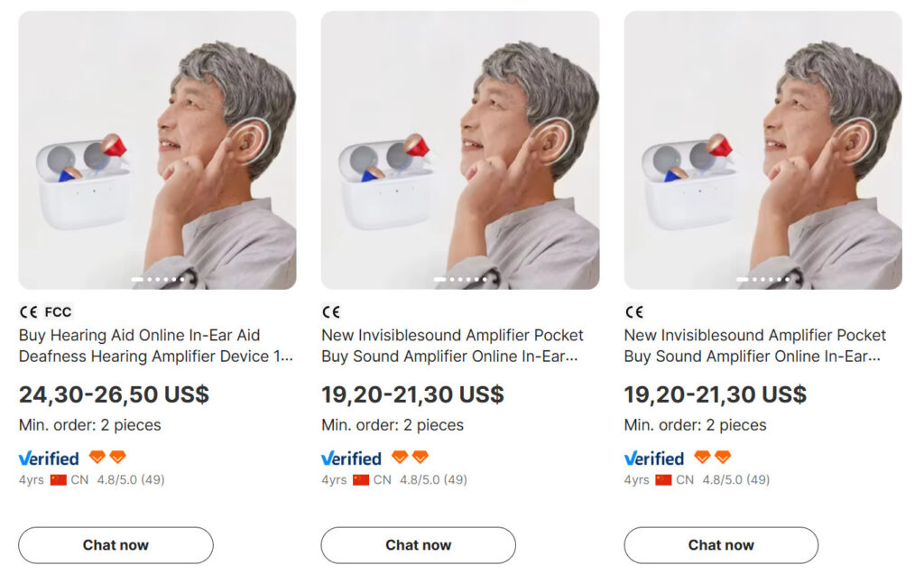Click the orange diamond icons on the rightmost product
This screenshot has height=584, width=924.
click(713, 457)
